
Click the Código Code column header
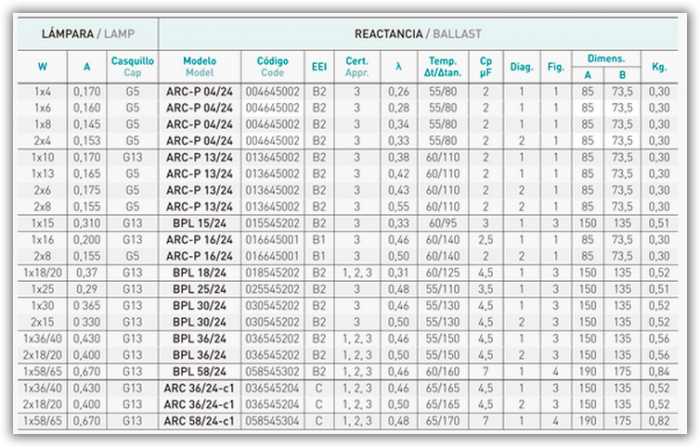(272, 66)
